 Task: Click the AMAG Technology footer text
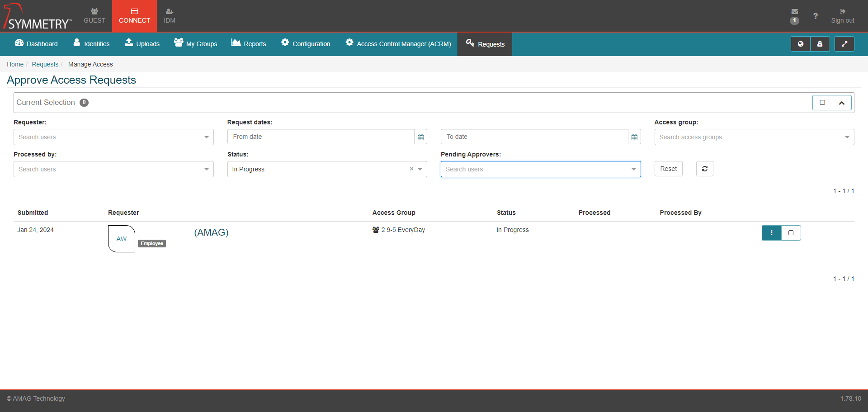click(36, 398)
